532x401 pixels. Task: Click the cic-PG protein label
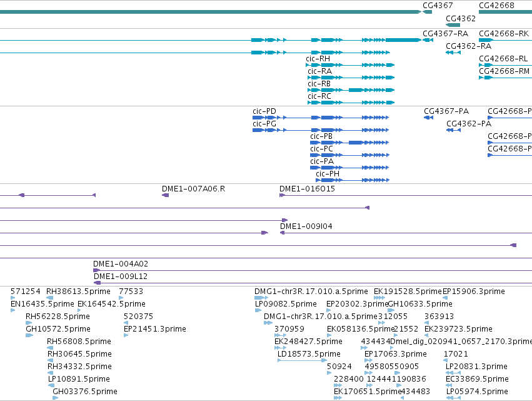264,124
